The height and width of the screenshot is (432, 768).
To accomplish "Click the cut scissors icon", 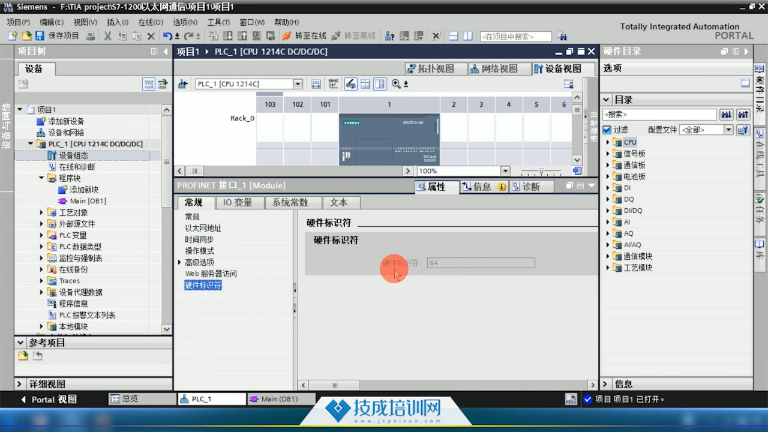I will [x=107, y=36].
